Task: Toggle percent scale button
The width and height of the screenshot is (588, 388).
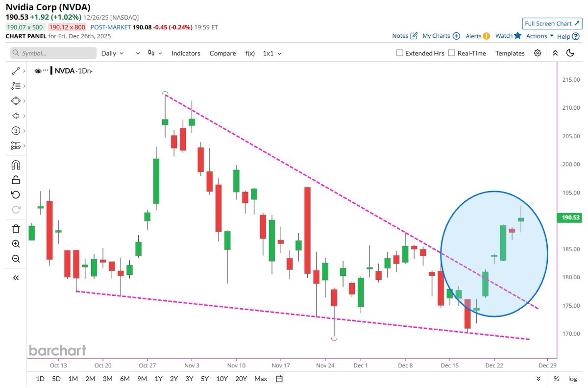Action: coord(556,379)
